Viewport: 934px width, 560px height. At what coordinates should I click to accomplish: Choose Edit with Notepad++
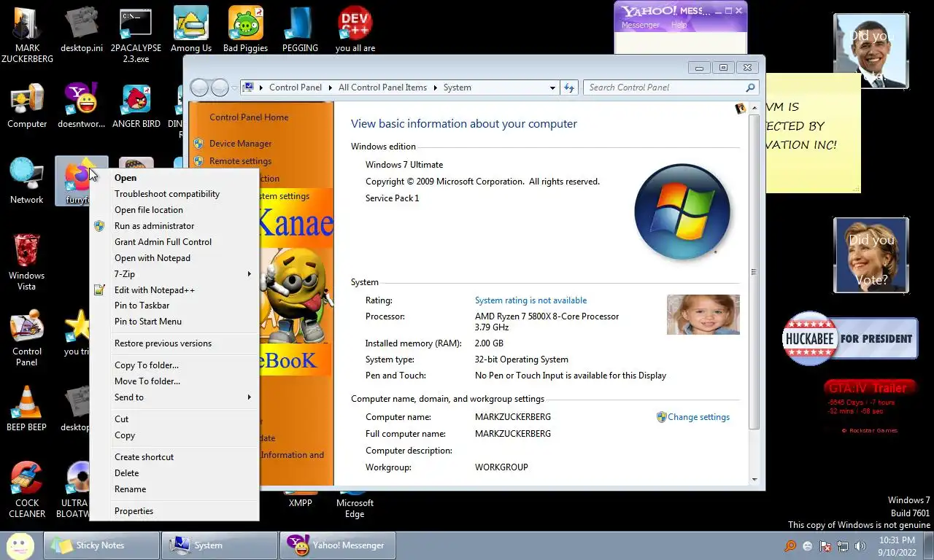[174, 290]
